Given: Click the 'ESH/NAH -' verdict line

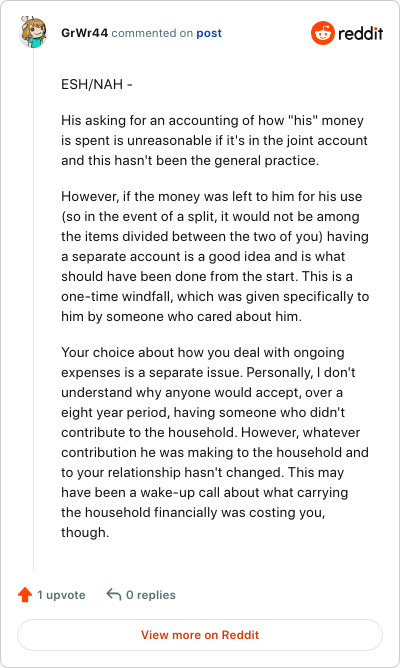Looking at the screenshot, I should pyautogui.click(x=97, y=84).
